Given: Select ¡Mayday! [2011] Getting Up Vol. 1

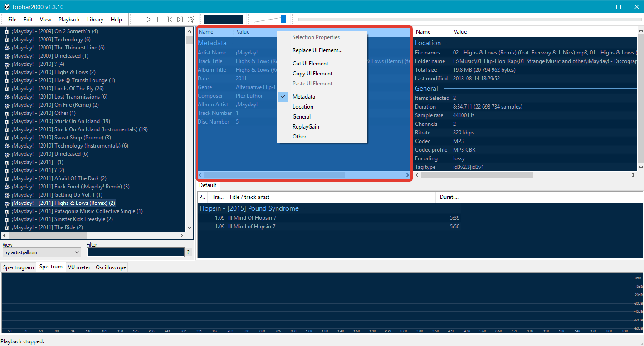Looking at the screenshot, I should pyautogui.click(x=57, y=195).
